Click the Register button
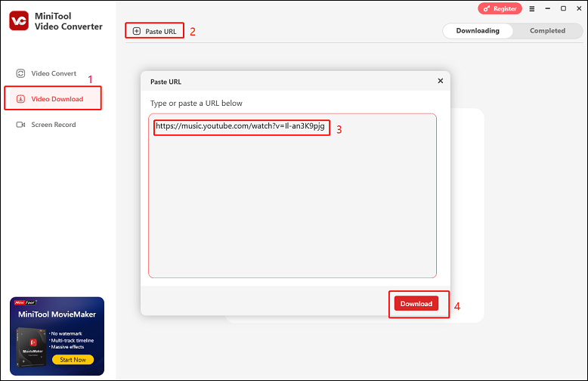The width and height of the screenshot is (588, 381). coord(500,8)
